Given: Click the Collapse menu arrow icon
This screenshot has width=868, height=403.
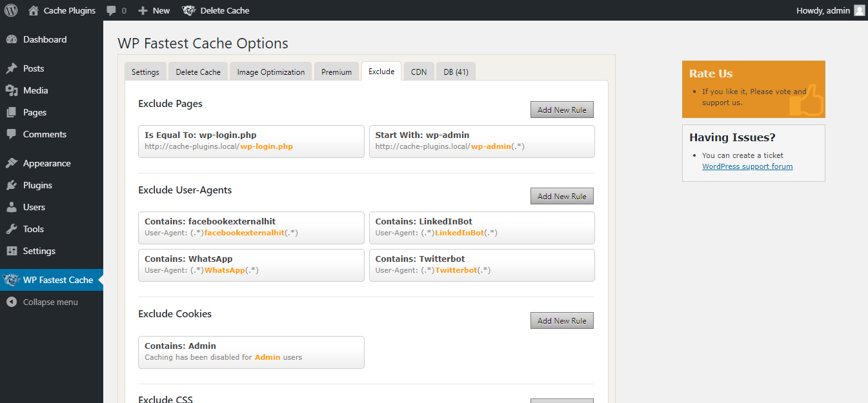Looking at the screenshot, I should (12, 302).
